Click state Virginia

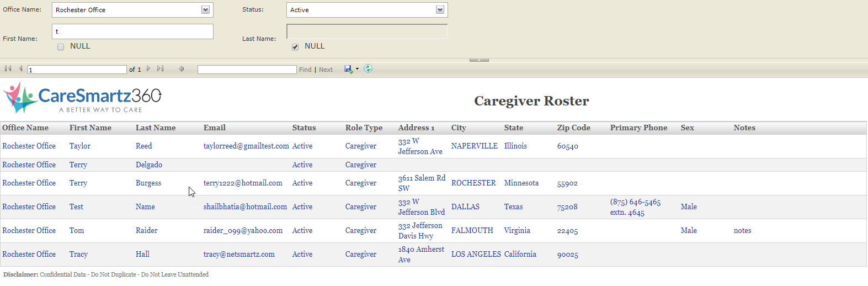coord(517,230)
